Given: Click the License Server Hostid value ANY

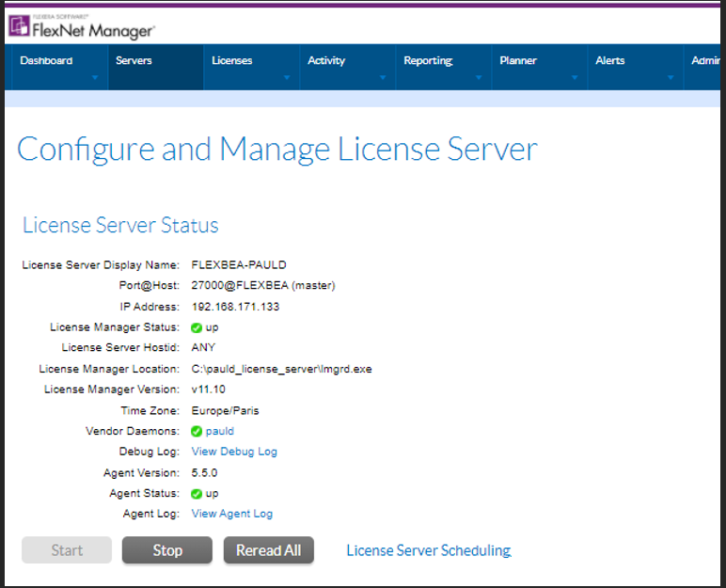Looking at the screenshot, I should click(203, 347).
